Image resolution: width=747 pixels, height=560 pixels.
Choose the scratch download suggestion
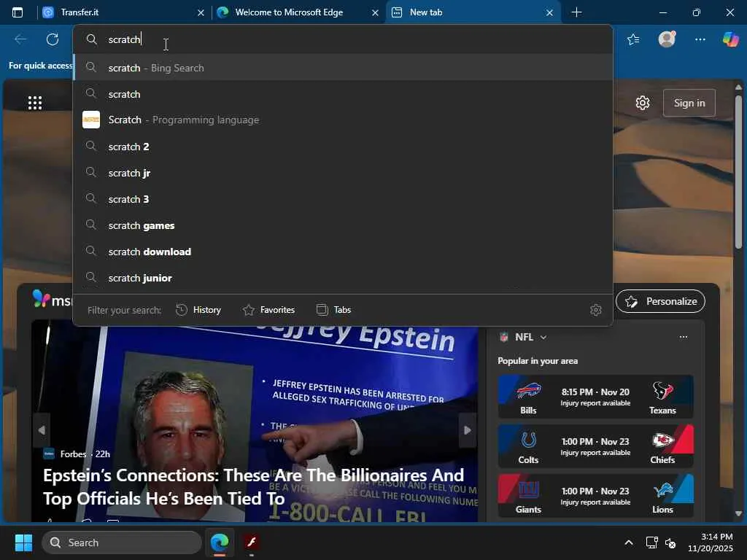click(343, 252)
